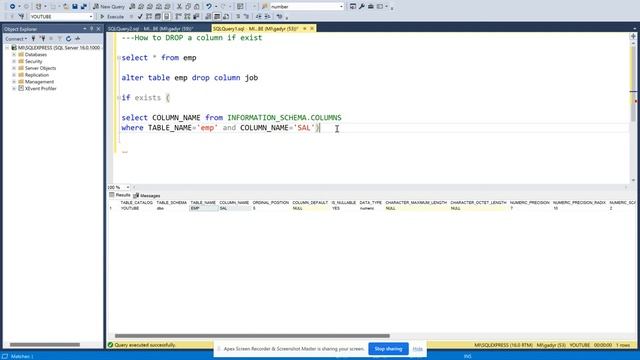Viewport: 640px width, 360px height.
Task: Click the DATA_TYPE column header
Action: click(x=371, y=202)
